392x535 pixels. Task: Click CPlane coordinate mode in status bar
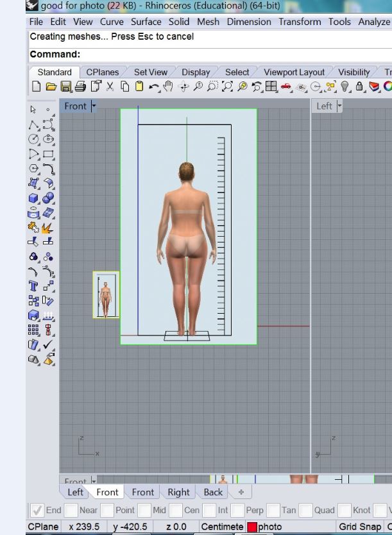[42, 527]
